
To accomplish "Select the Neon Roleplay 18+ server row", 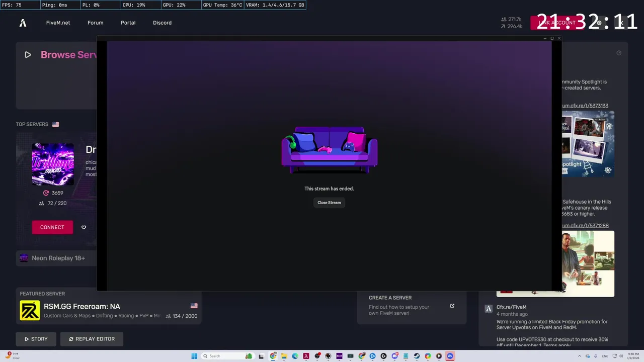I will pos(56,258).
